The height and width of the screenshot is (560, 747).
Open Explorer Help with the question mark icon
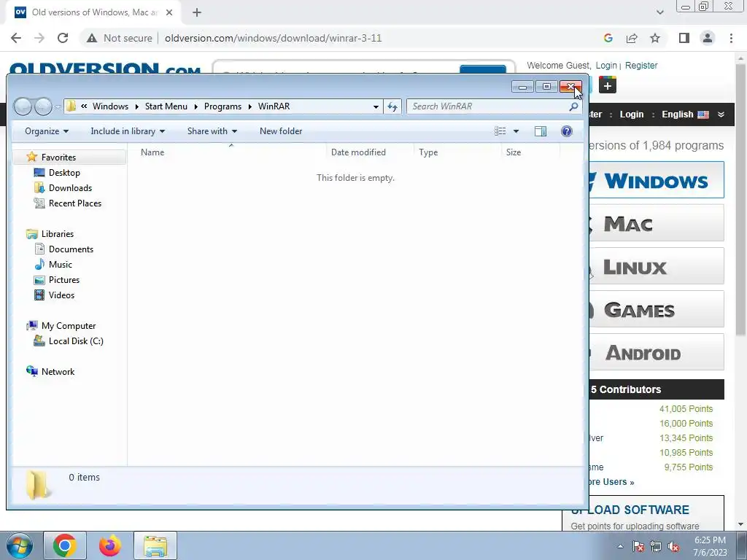[x=566, y=131]
